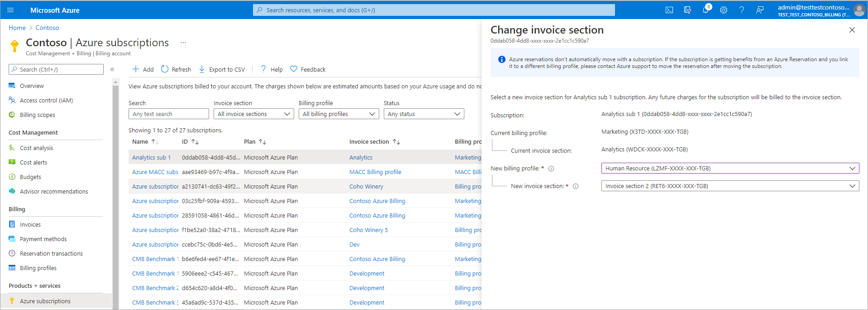868x310 pixels.
Task: Go to Invoices in the sidebar
Action: (30, 224)
